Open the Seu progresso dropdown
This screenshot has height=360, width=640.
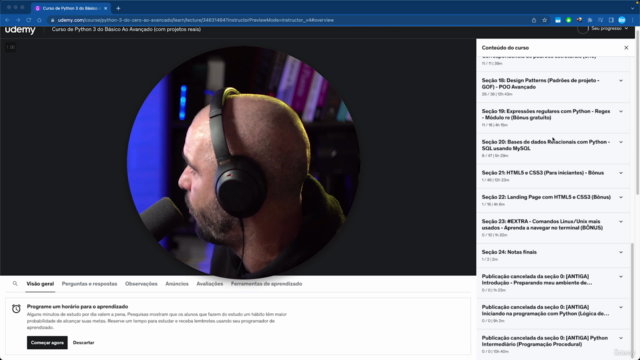[609, 29]
